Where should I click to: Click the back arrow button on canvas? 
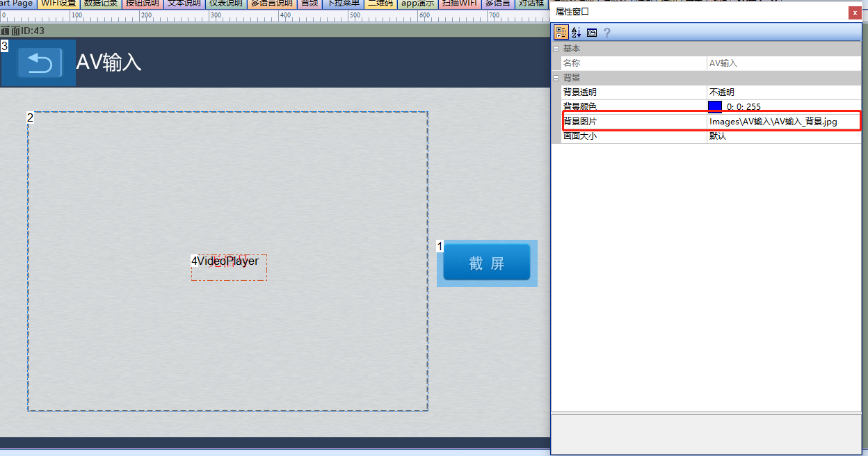tap(39, 63)
